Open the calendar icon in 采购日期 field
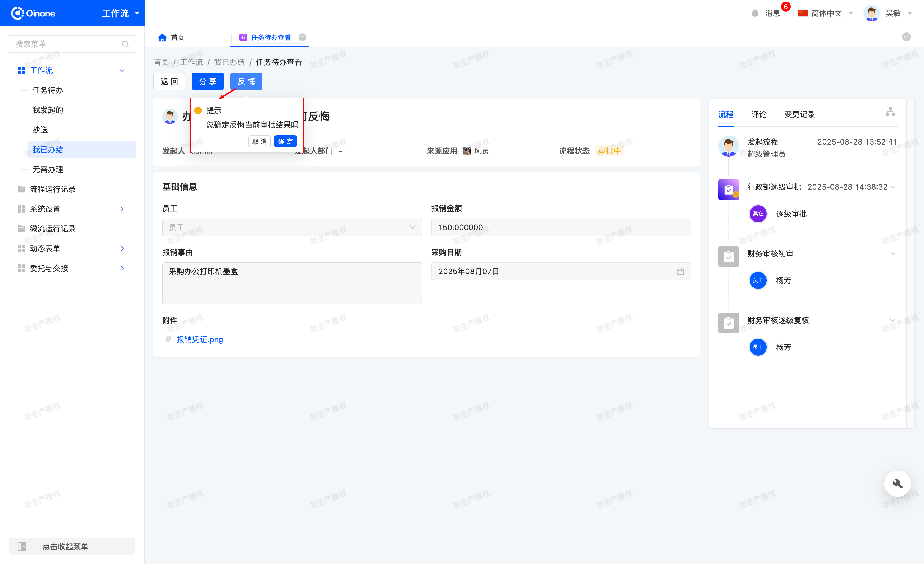The height and width of the screenshot is (564, 924). 680,271
